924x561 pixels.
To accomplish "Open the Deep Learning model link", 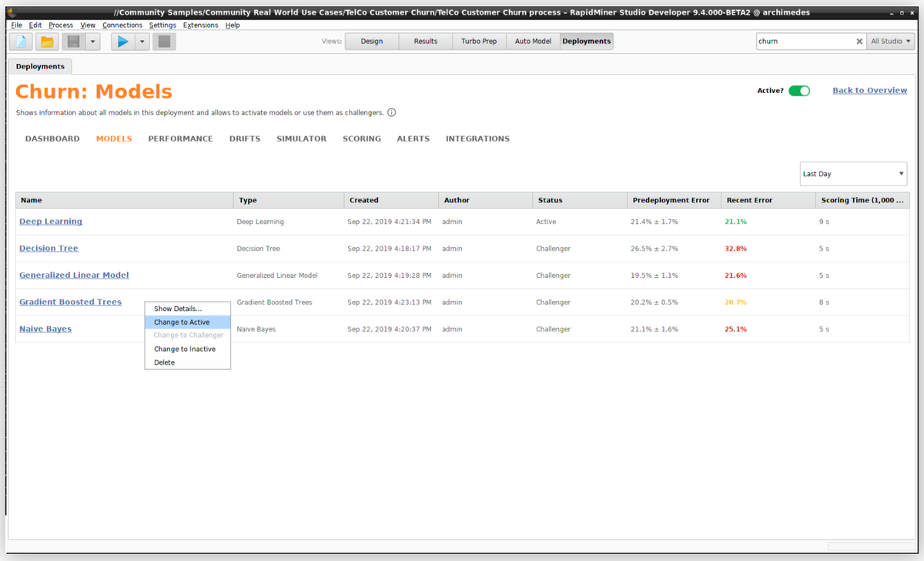I will coord(51,222).
